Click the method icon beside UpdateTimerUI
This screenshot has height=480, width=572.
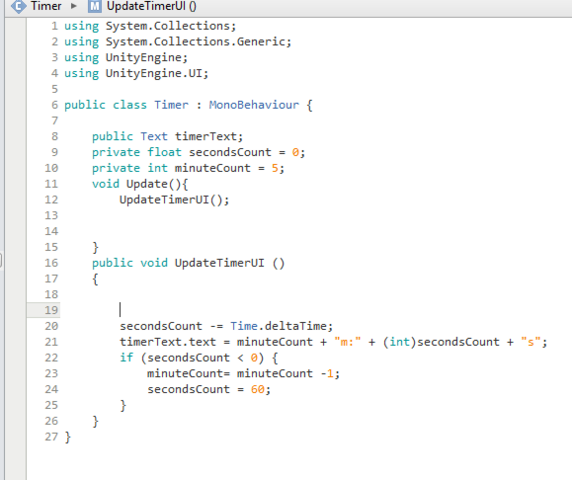tap(95, 6)
